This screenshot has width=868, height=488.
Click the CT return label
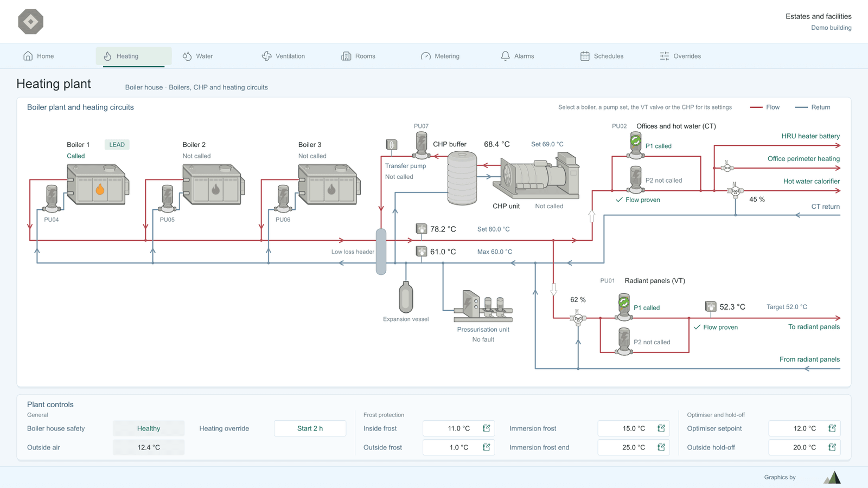(826, 207)
